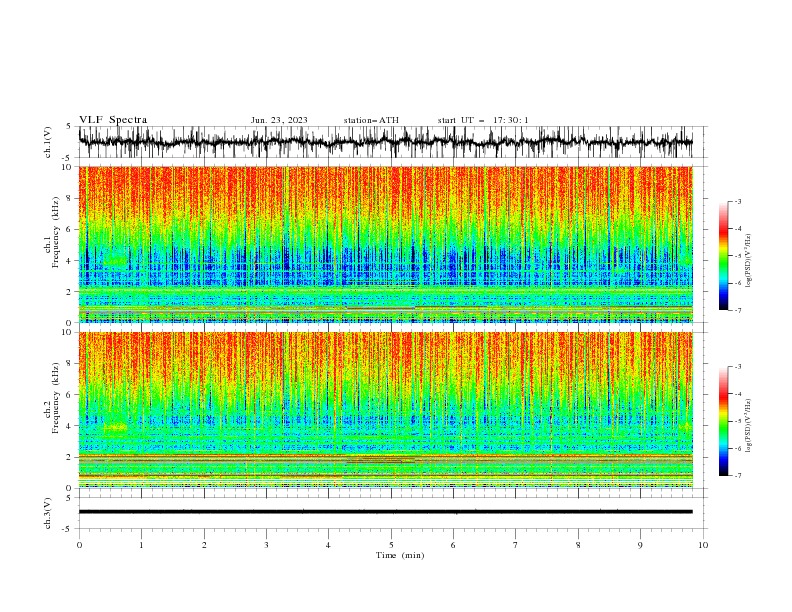Select the "start UT = 17:30:1" text

(483, 120)
